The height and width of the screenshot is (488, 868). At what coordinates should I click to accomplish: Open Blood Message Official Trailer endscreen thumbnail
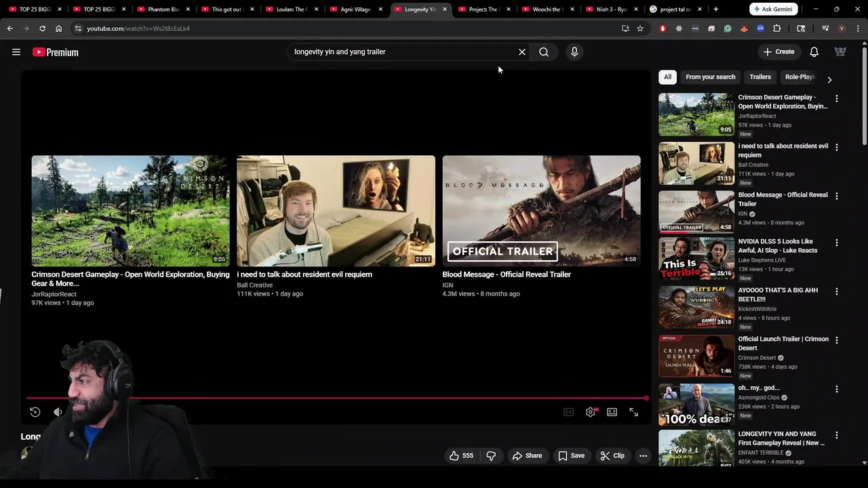(x=541, y=211)
